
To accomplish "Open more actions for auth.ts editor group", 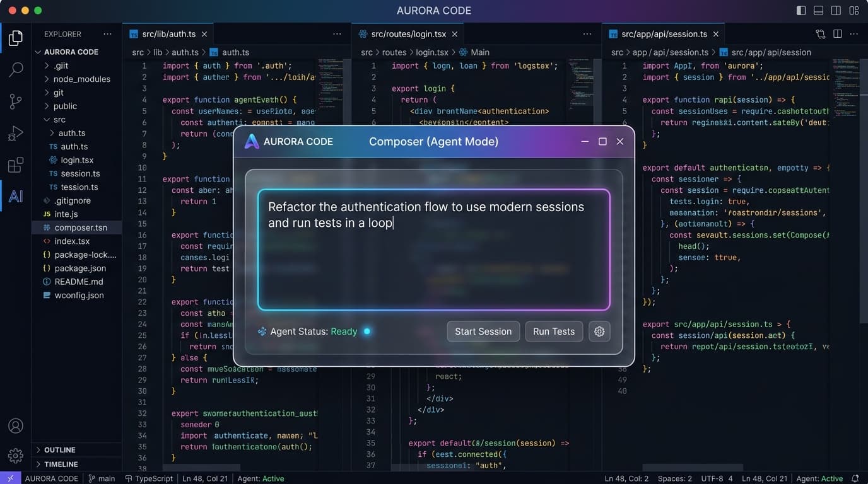I will (x=337, y=34).
